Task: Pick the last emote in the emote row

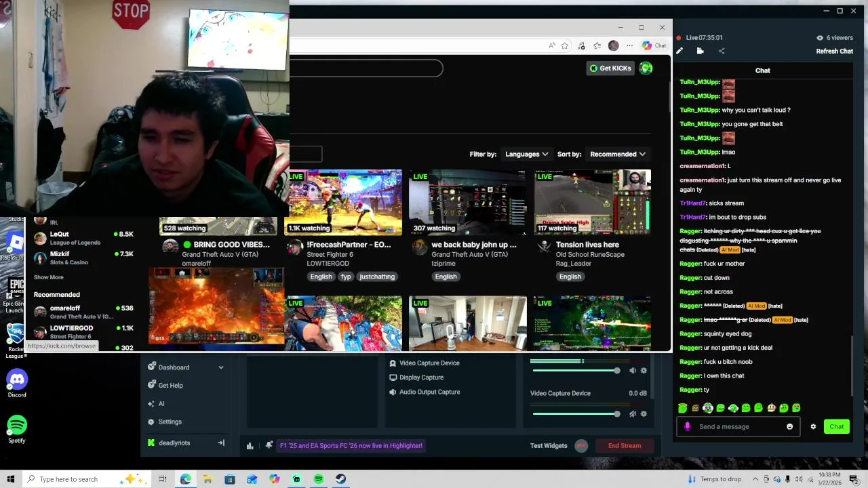Action: 796,408
